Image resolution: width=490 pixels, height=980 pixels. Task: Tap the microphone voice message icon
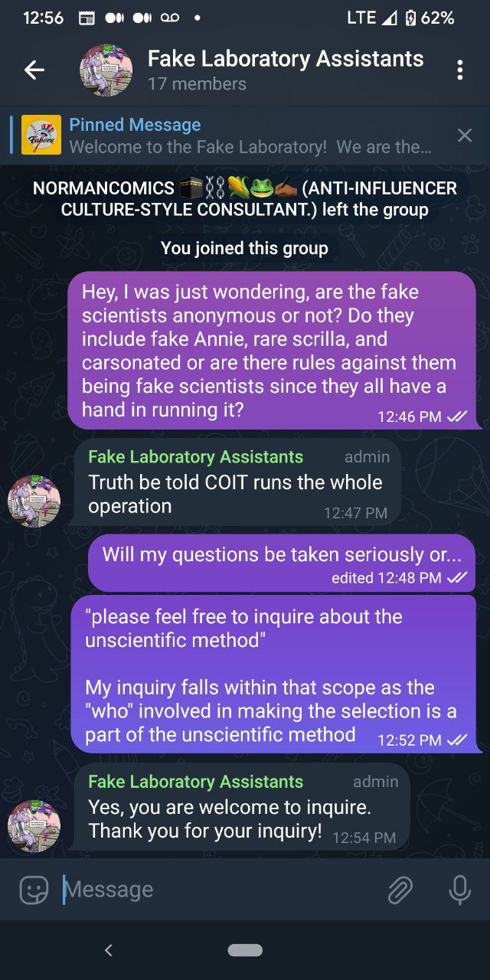click(459, 890)
